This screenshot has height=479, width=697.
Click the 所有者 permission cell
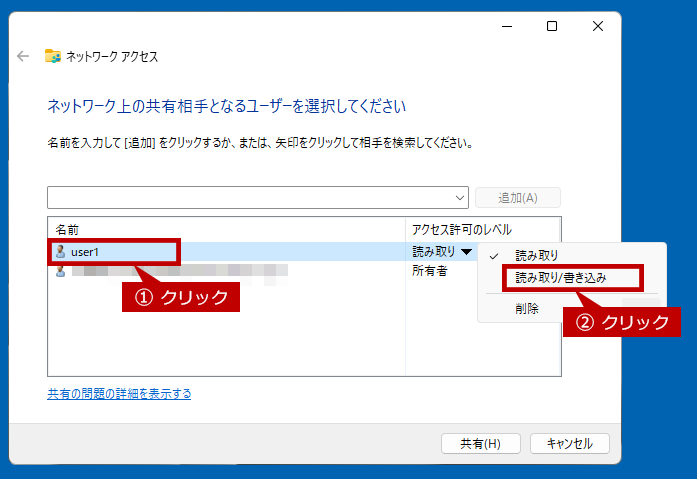[x=429, y=271]
